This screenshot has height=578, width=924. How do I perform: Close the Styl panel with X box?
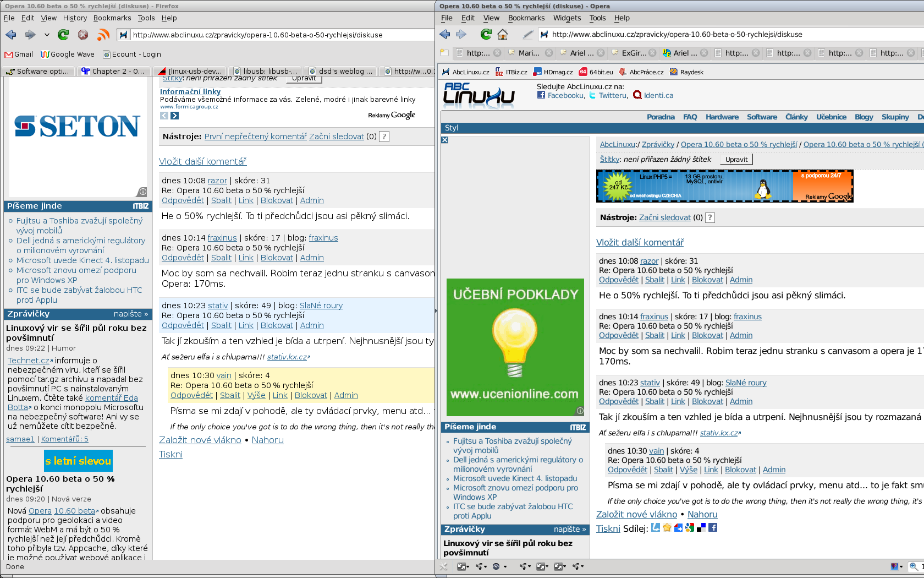[x=445, y=140]
